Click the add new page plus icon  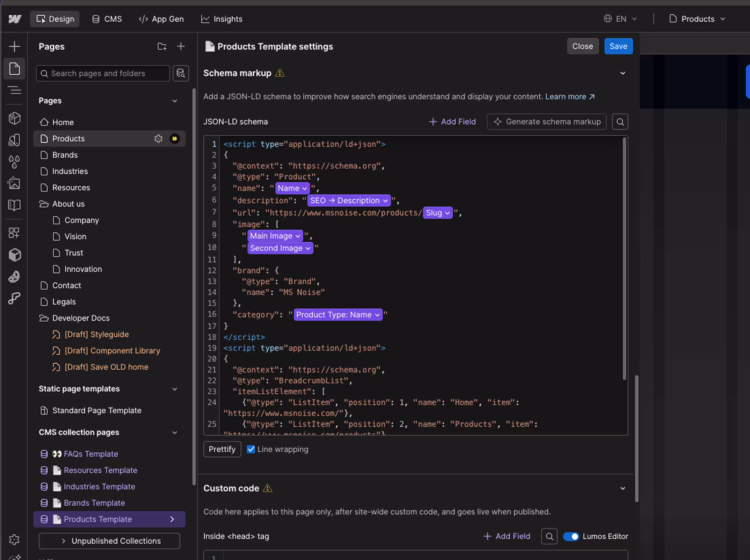(x=181, y=46)
